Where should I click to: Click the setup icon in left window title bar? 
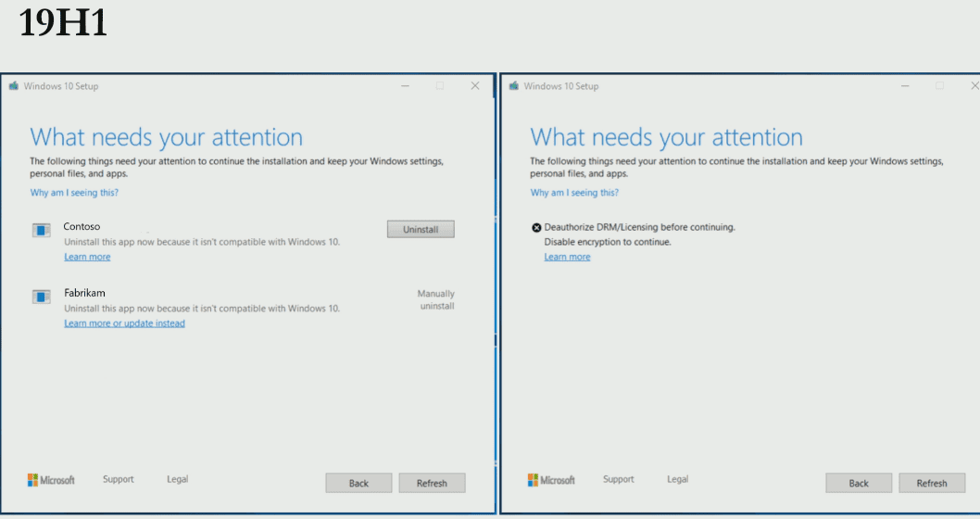pos(14,85)
